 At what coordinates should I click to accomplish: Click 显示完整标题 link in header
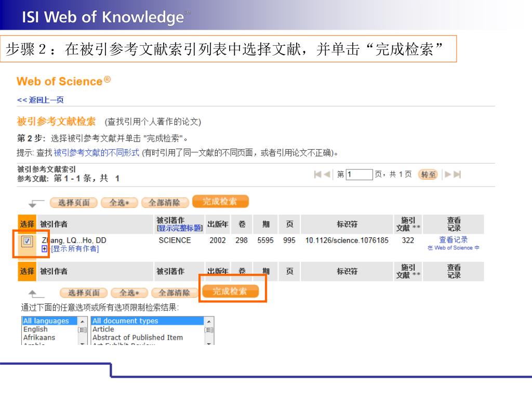pos(179,228)
